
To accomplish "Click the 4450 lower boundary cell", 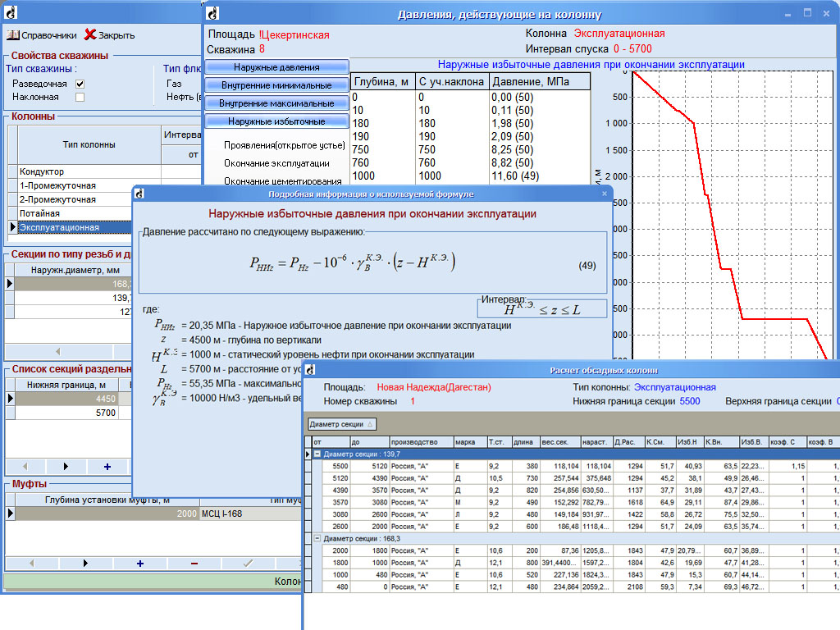I will pyautogui.click(x=66, y=399).
